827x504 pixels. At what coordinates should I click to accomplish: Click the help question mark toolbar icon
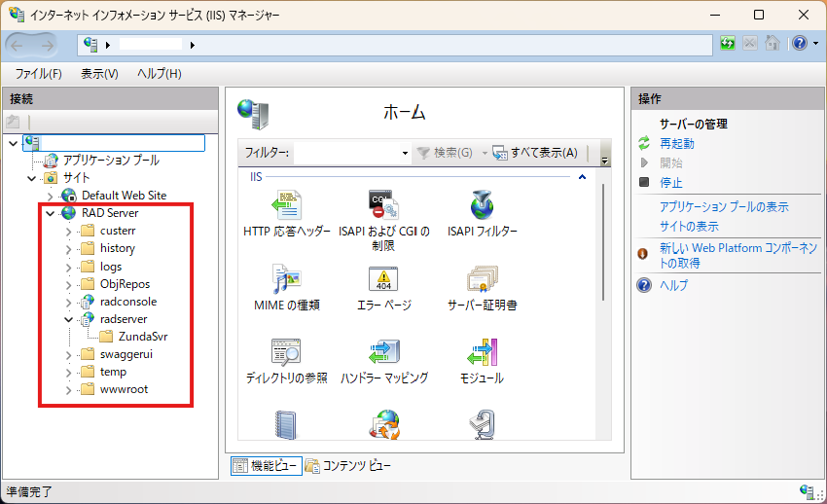(800, 43)
